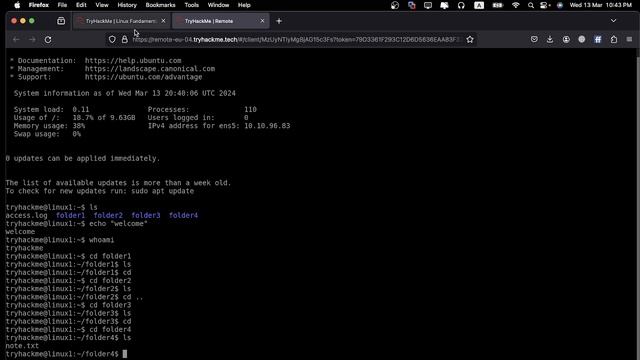Click the https://ubuntu.com/advantage support URL
Viewport: 640px width, 360px height.
(143, 77)
